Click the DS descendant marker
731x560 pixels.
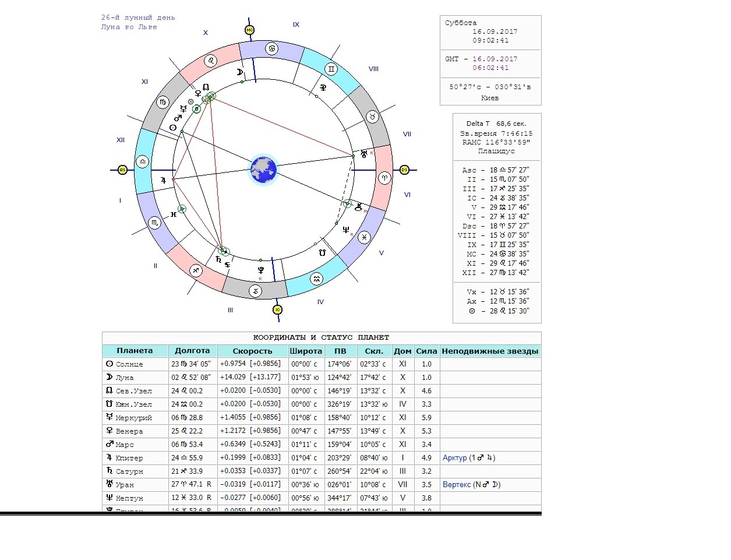pos(405,170)
